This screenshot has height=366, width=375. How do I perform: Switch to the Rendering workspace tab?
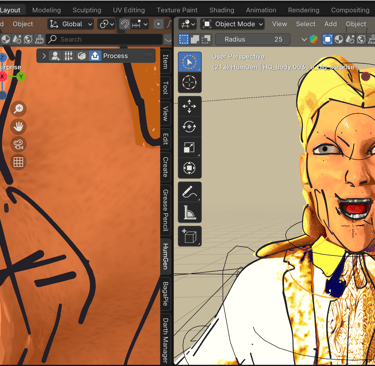tap(304, 10)
